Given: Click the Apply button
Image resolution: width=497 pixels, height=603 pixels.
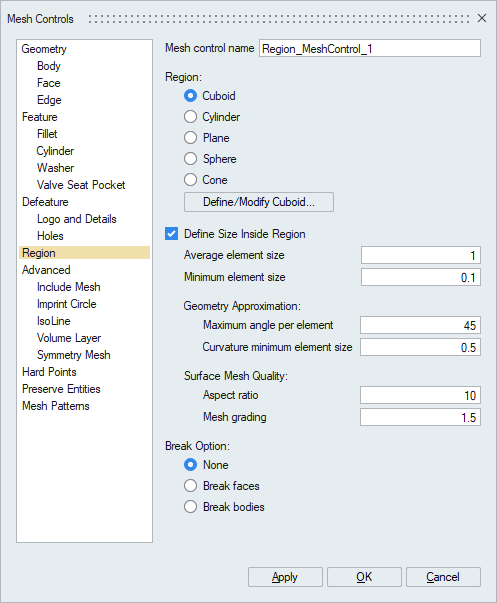Looking at the screenshot, I should pos(285,577).
